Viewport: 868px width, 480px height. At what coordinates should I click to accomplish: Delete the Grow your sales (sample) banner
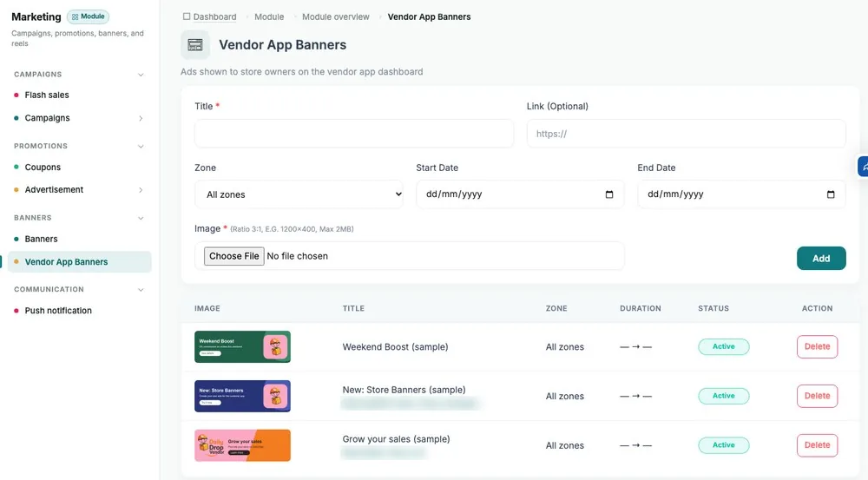817,445
